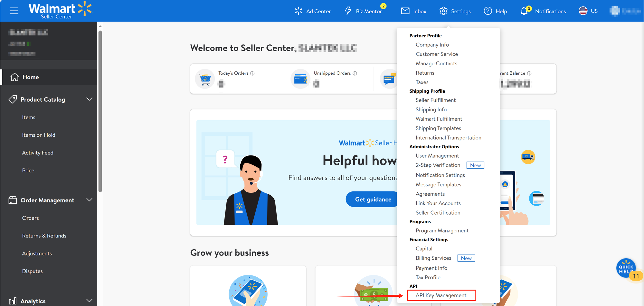The image size is (644, 306).
Task: Open the Quick Help floating button
Action: click(x=626, y=268)
